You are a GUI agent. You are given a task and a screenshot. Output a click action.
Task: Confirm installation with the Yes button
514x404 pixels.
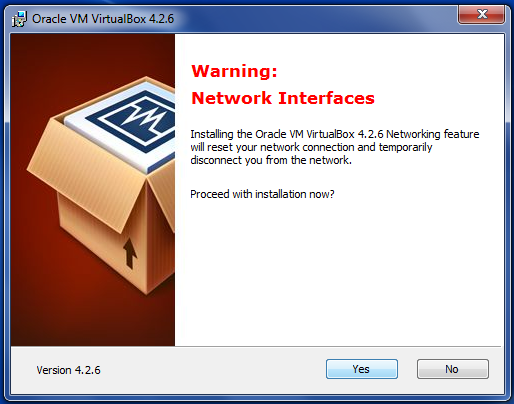362,369
